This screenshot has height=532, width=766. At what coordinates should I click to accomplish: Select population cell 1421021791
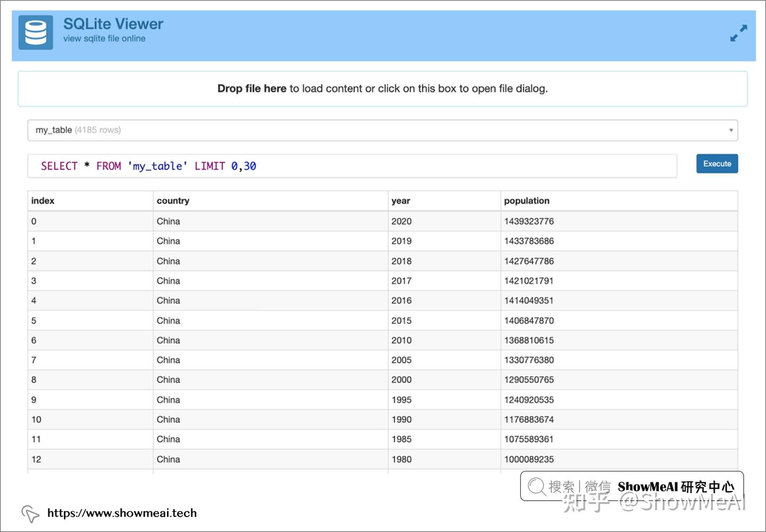619,281
